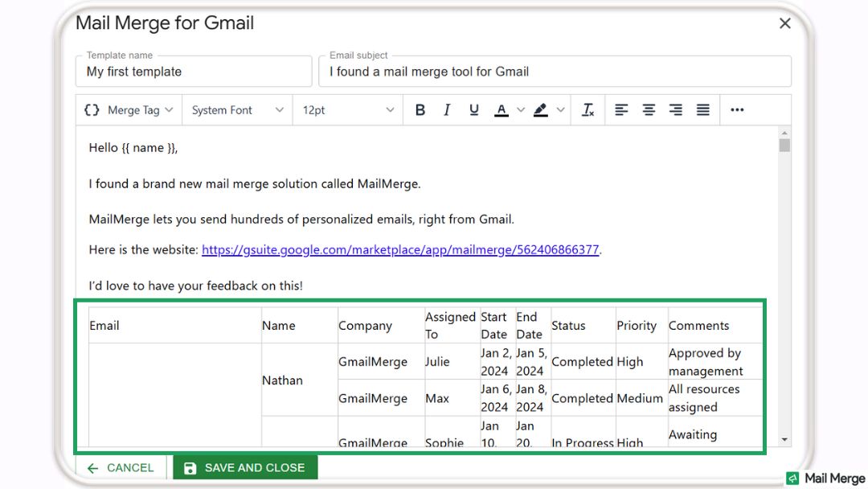Click the editor scrollbar thumb
The width and height of the screenshot is (868, 489).
coord(784,145)
